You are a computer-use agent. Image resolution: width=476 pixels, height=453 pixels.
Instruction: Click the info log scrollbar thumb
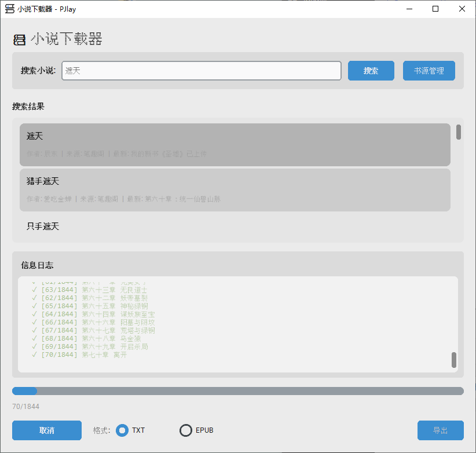point(454,360)
